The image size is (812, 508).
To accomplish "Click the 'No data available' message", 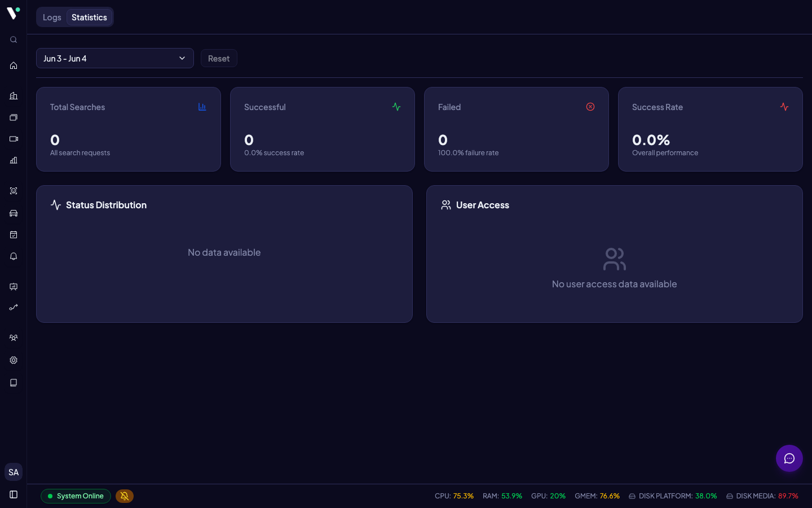I will pos(224,252).
